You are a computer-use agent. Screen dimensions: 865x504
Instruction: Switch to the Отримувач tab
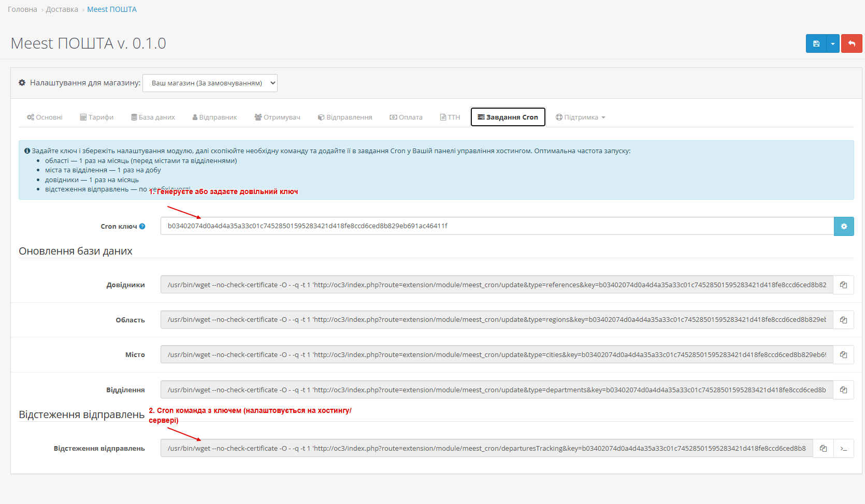(277, 117)
